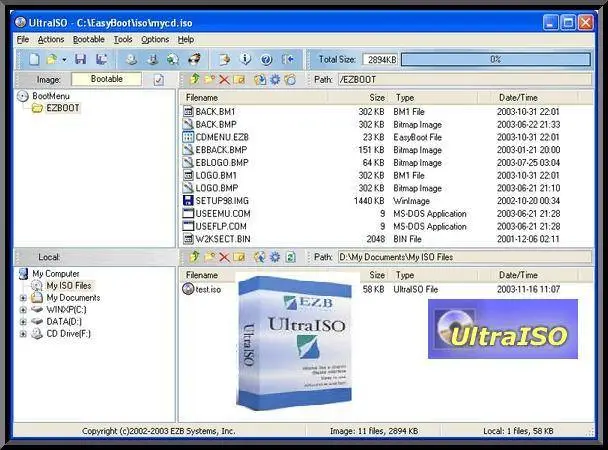Click the document with arrow icon in toolbar
The height and width of the screenshot is (450, 608).
tap(224, 59)
